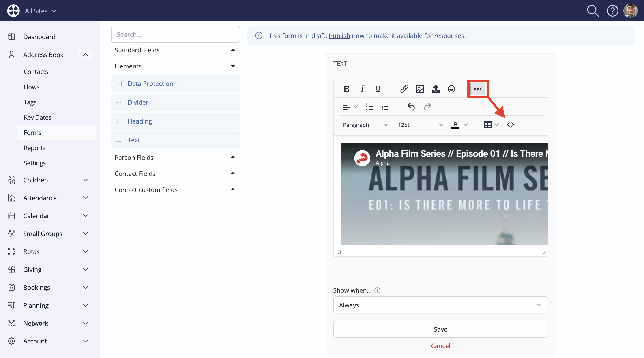Open the emoji picker in the editor
The image size is (644, 358).
point(451,89)
